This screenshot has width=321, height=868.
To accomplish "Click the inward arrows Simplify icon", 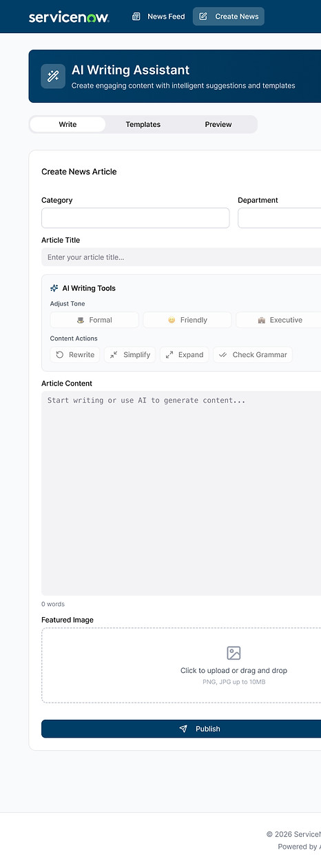I will (x=114, y=354).
